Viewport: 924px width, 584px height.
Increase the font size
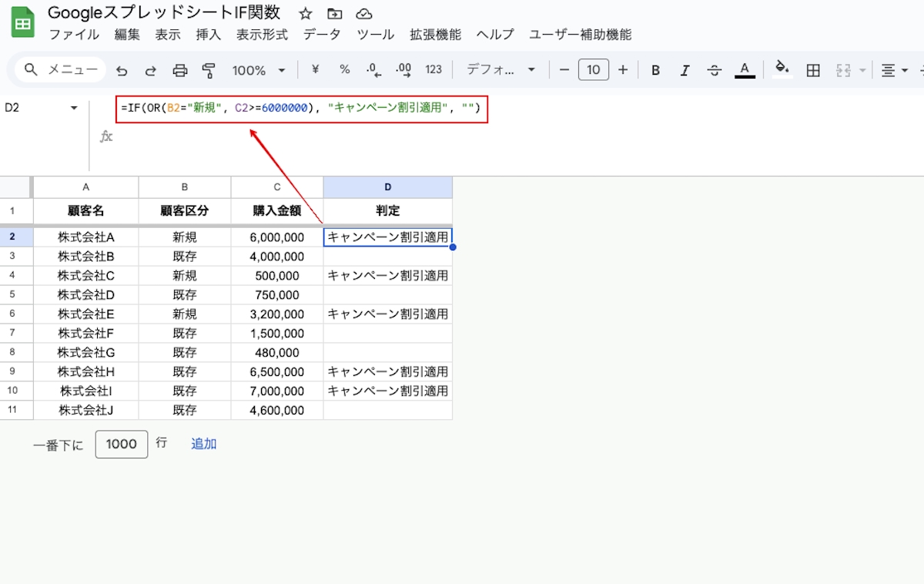click(x=623, y=70)
